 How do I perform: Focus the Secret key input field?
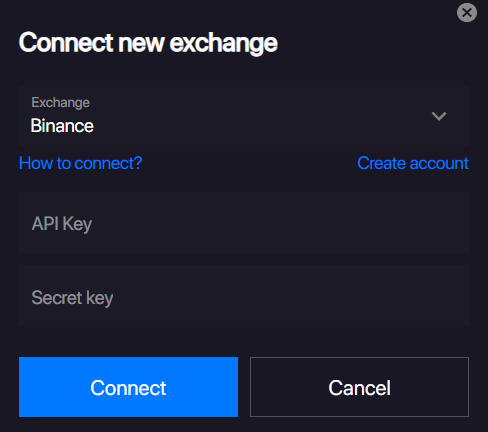point(244,296)
